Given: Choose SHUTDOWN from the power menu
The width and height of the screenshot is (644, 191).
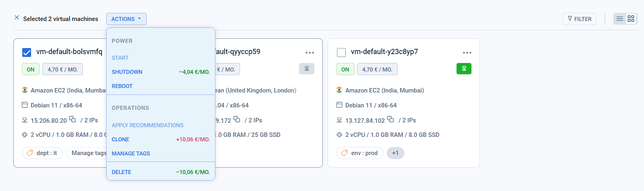Looking at the screenshot, I should (161, 72).
